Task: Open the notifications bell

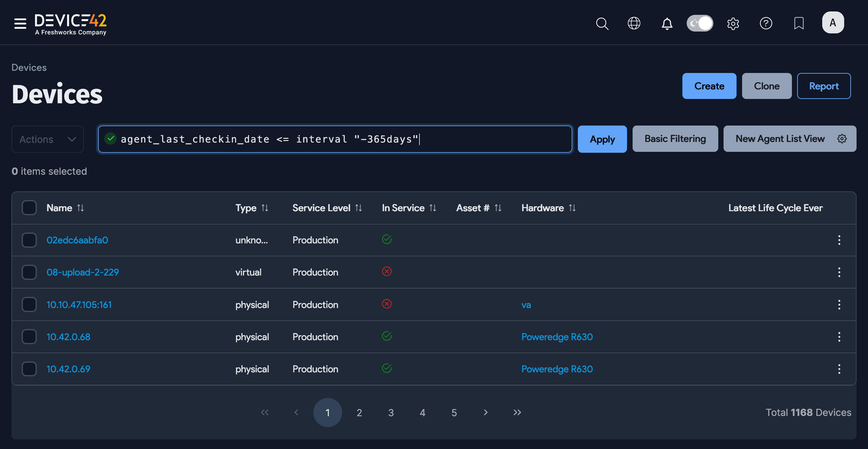Action: pyautogui.click(x=667, y=23)
